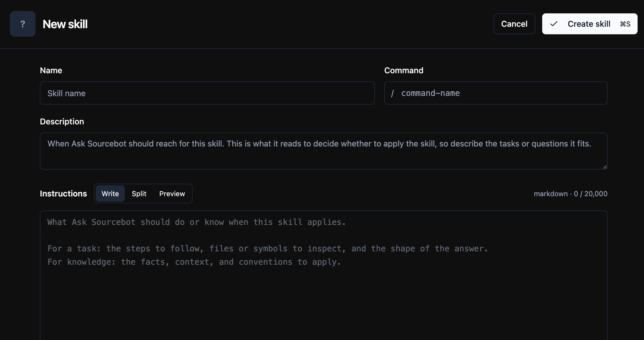Viewport: 644px width, 340px height.
Task: Open the Preview tab for instructions
Action: pyautogui.click(x=172, y=194)
